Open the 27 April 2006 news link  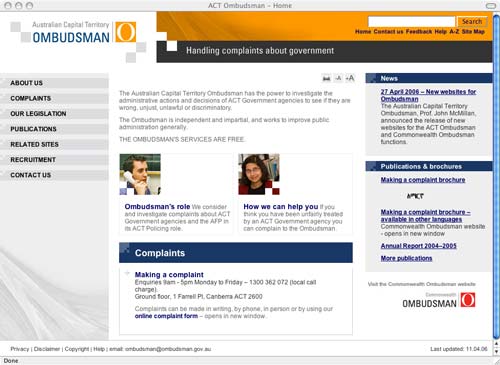point(428,95)
